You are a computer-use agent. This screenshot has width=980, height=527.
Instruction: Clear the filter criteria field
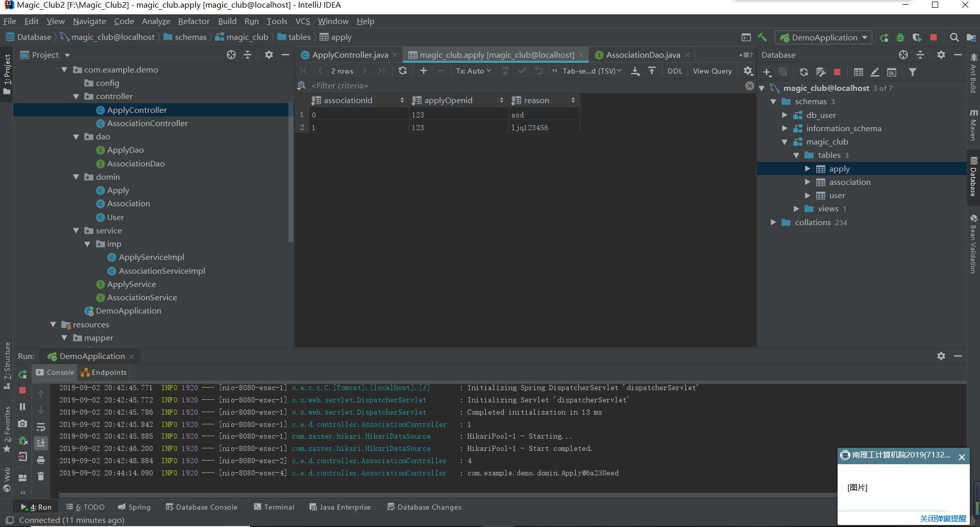pyautogui.click(x=749, y=86)
